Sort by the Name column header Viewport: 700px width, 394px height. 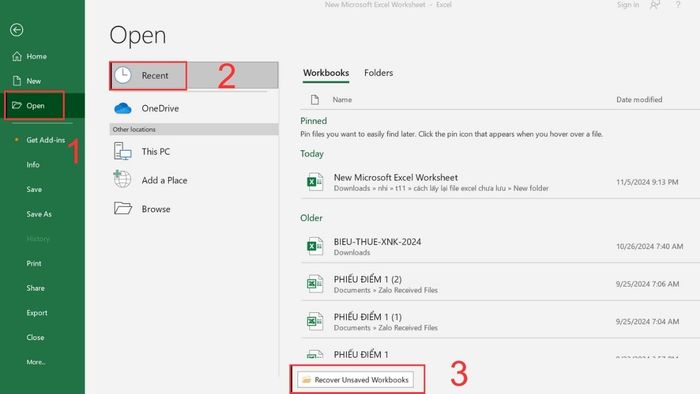point(342,100)
